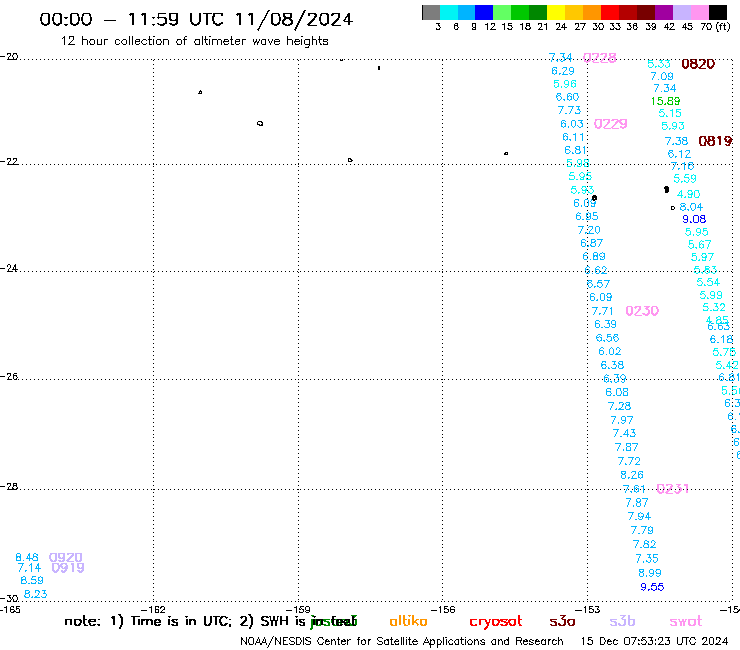The image size is (740, 650).
Task: Click the -159 longitude axis label
Action: click(x=298, y=609)
